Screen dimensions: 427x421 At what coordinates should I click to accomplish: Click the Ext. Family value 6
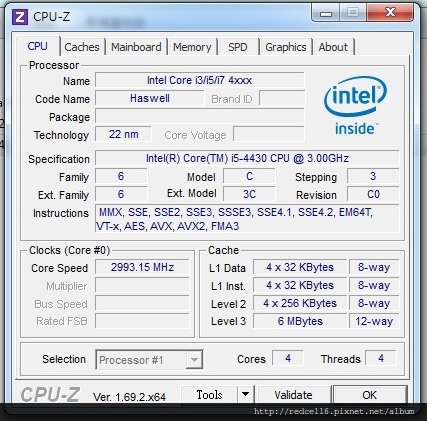121,194
